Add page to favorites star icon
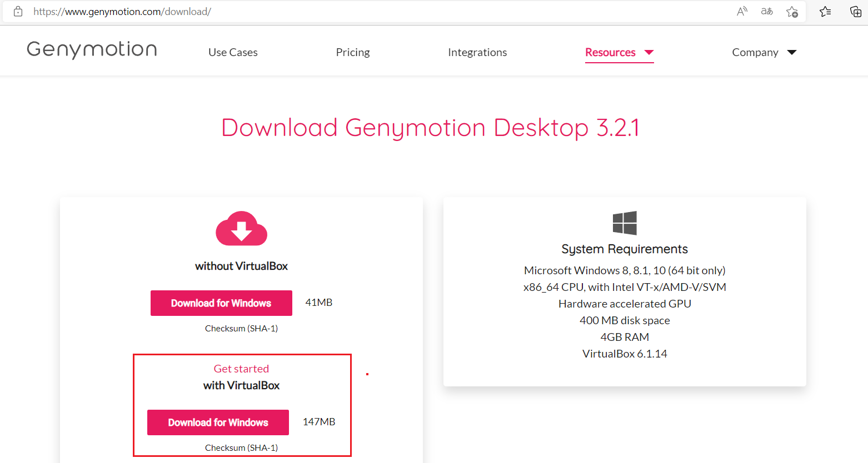Screen dimensions: 868x463 click(x=792, y=12)
